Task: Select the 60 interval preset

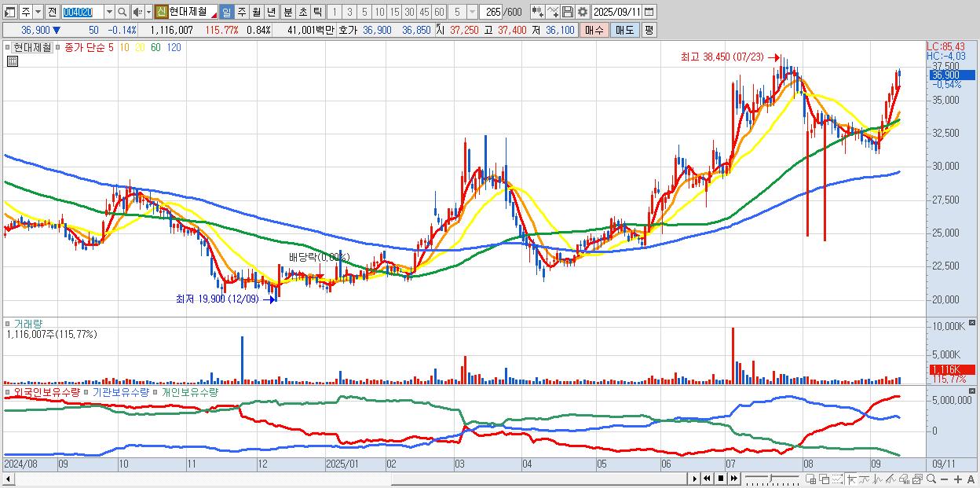Action: [x=439, y=12]
